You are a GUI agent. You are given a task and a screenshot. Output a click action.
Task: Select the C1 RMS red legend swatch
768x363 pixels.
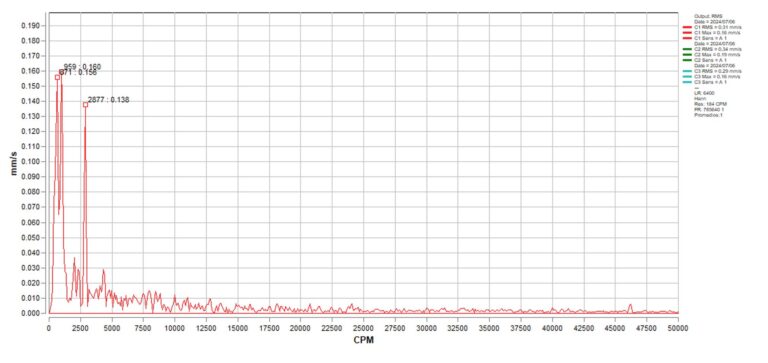[x=687, y=27]
